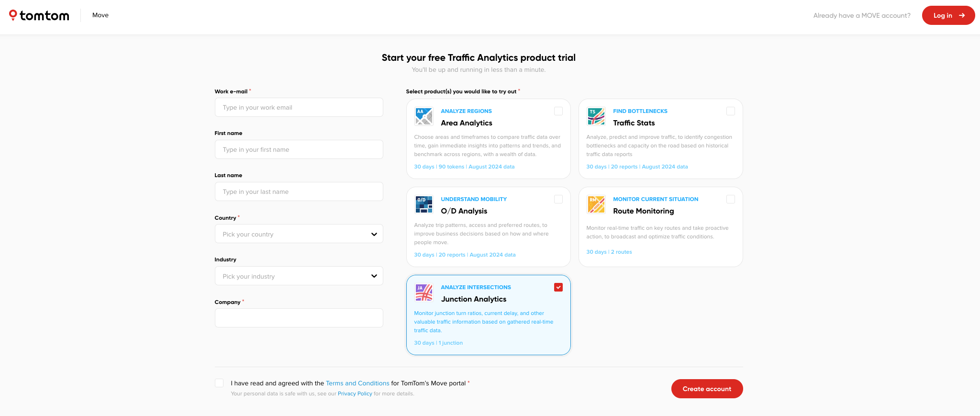Click the UNDERSTAND MOBILITY label
The height and width of the screenshot is (416, 980).
(474, 199)
